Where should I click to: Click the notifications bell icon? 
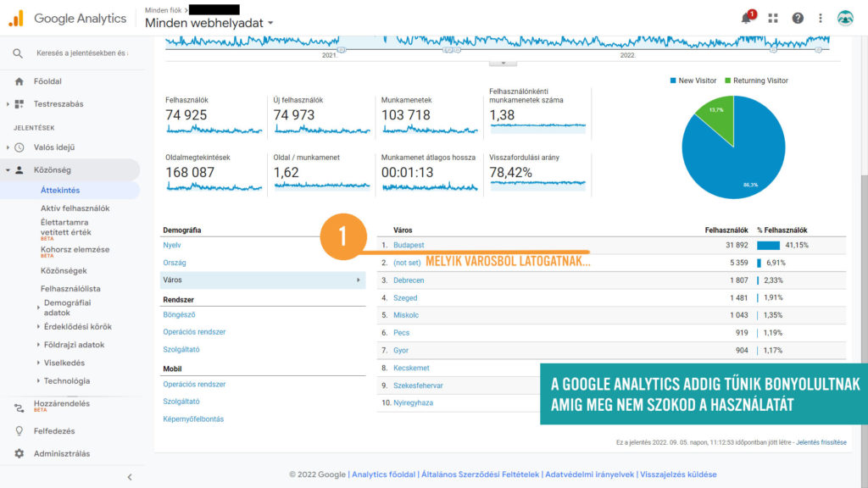(x=747, y=18)
